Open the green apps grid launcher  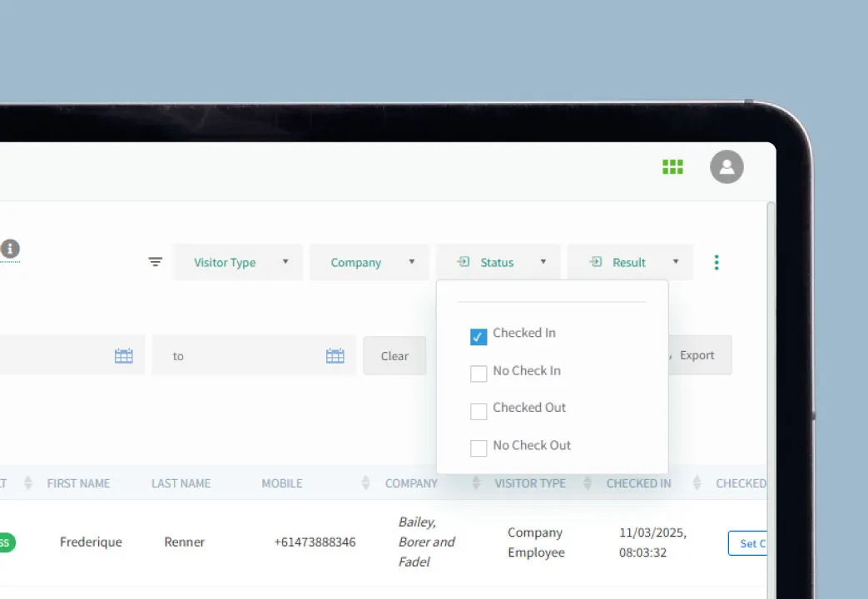(672, 166)
